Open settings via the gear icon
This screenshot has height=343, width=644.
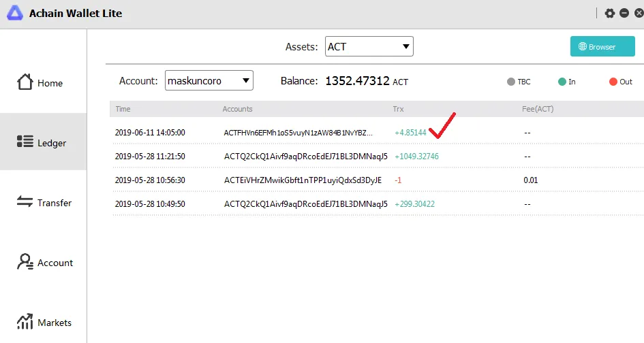[x=610, y=13]
